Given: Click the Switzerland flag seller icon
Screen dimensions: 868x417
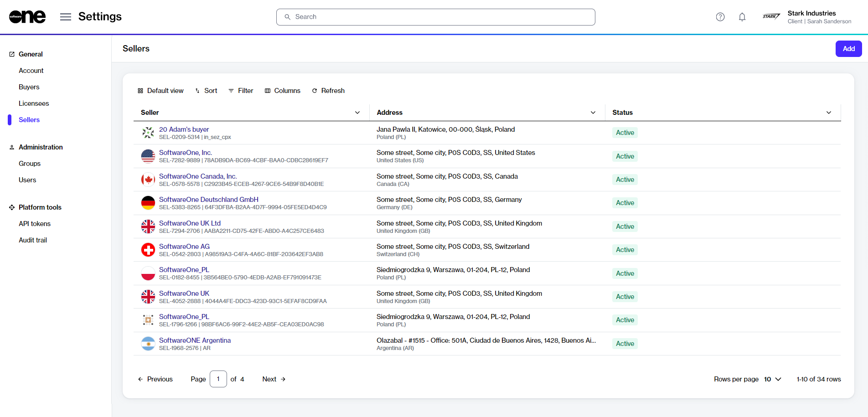Looking at the screenshot, I should click(x=148, y=250).
